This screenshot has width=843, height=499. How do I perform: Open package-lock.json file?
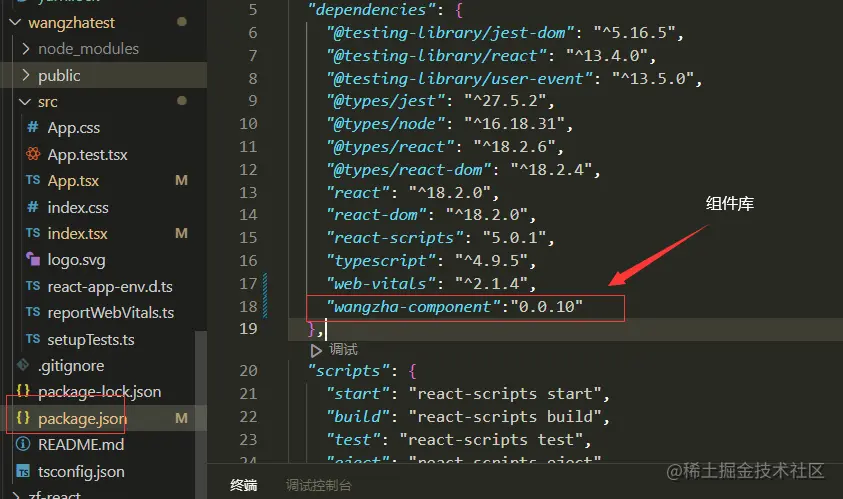click(99, 392)
